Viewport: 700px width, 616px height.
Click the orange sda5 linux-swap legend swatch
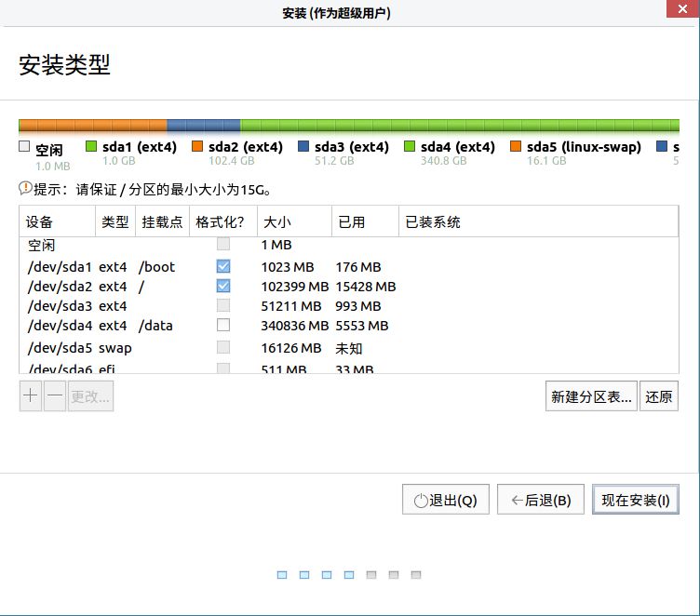(516, 146)
